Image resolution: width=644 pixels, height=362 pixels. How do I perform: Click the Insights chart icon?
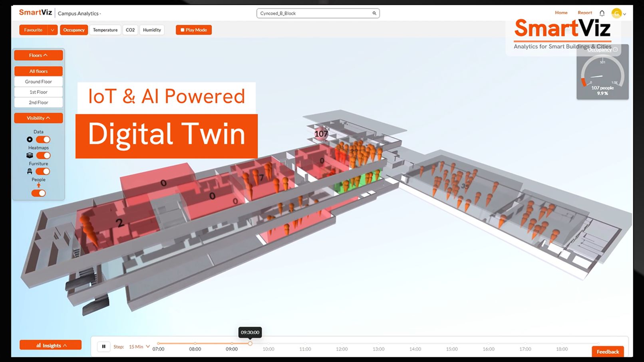click(39, 345)
